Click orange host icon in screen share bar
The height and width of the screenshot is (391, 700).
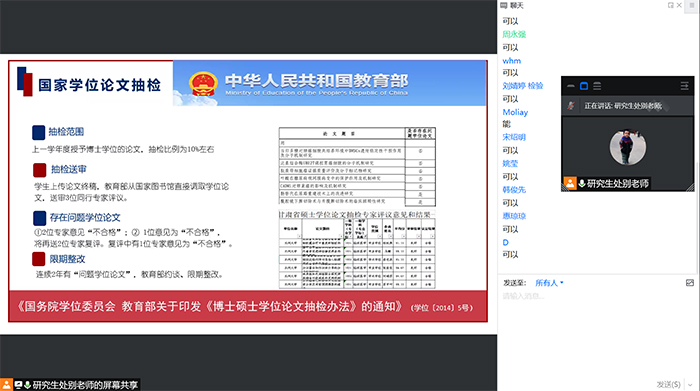tap(6, 385)
